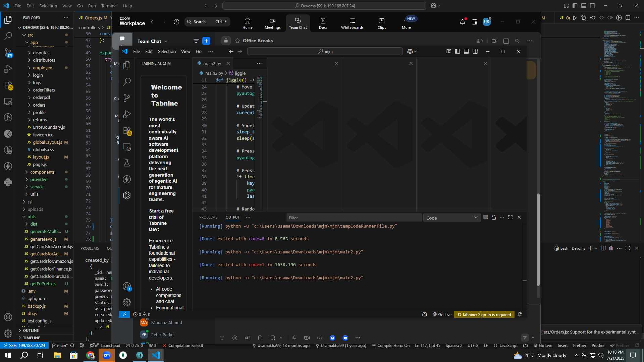Open Peter Parker chat in Zoom
Viewport: 644px width, 362px height.
tap(163, 335)
